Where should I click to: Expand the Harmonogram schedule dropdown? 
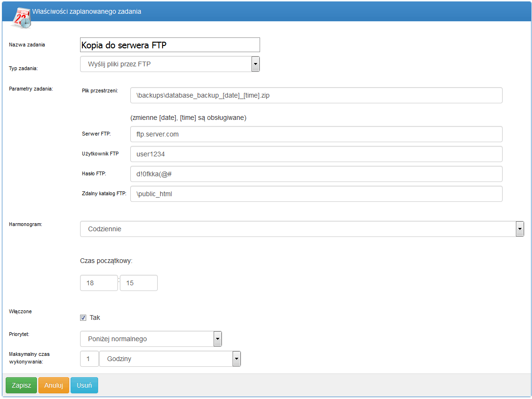(x=302, y=229)
